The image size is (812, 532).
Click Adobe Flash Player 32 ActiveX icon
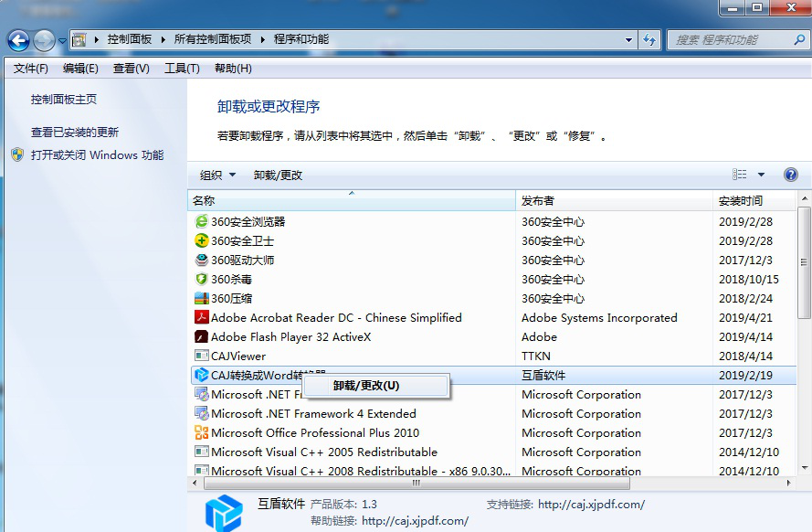(x=202, y=336)
